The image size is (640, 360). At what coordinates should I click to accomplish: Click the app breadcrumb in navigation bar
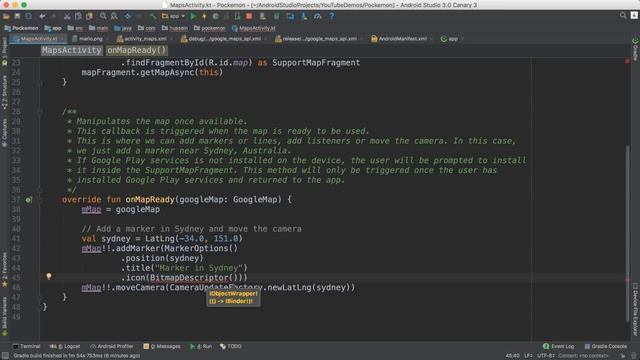coord(53,28)
